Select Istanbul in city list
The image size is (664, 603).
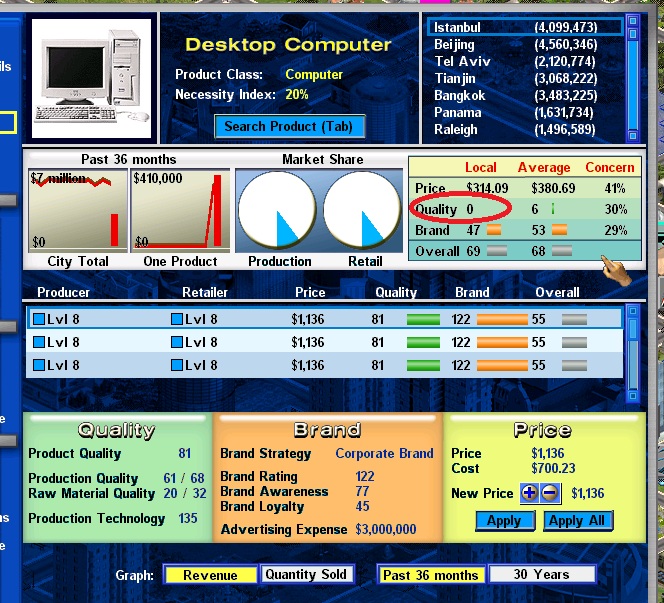525,27
